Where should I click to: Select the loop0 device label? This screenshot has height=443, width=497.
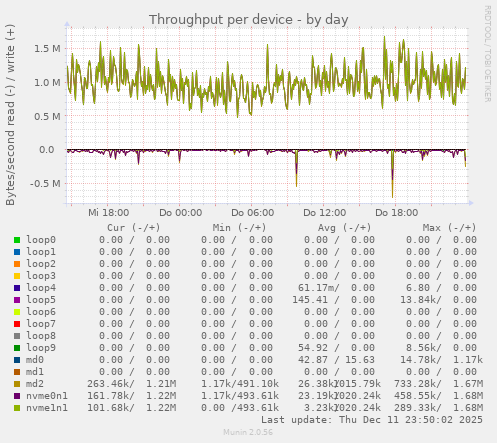41,240
